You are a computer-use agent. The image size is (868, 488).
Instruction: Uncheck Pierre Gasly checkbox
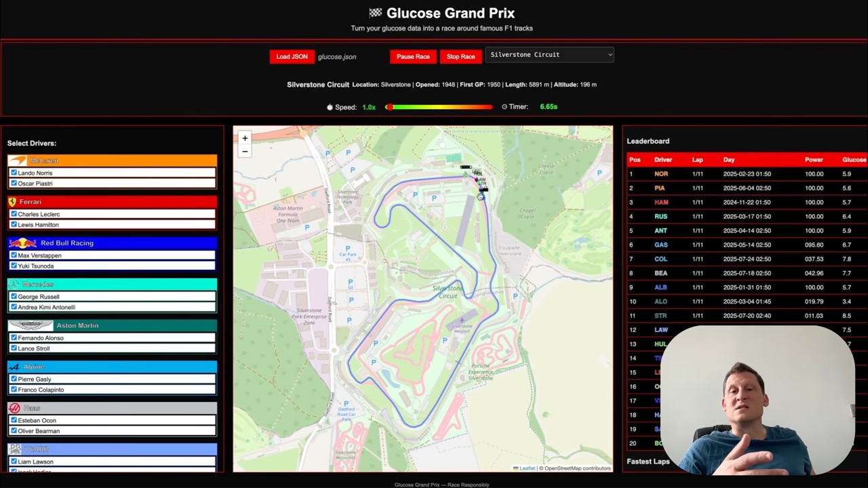point(14,379)
